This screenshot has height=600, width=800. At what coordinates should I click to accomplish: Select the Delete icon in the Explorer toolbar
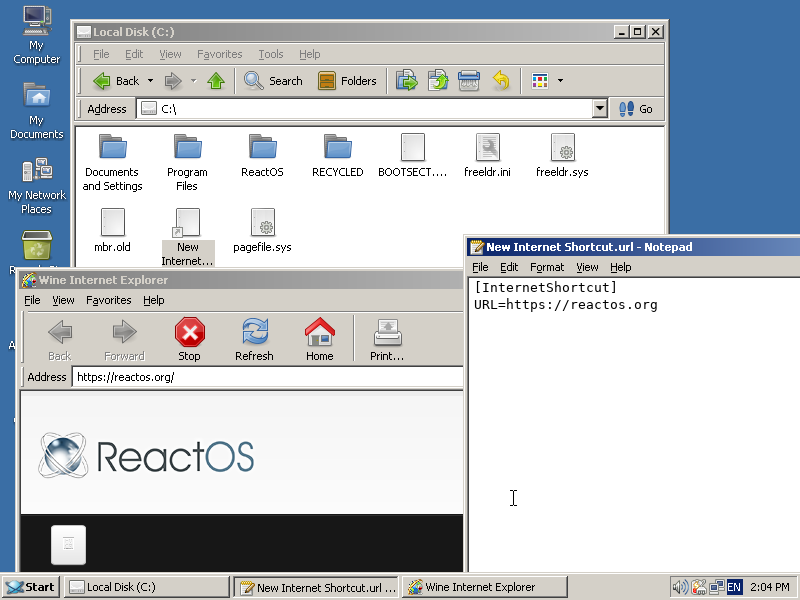click(x=467, y=81)
